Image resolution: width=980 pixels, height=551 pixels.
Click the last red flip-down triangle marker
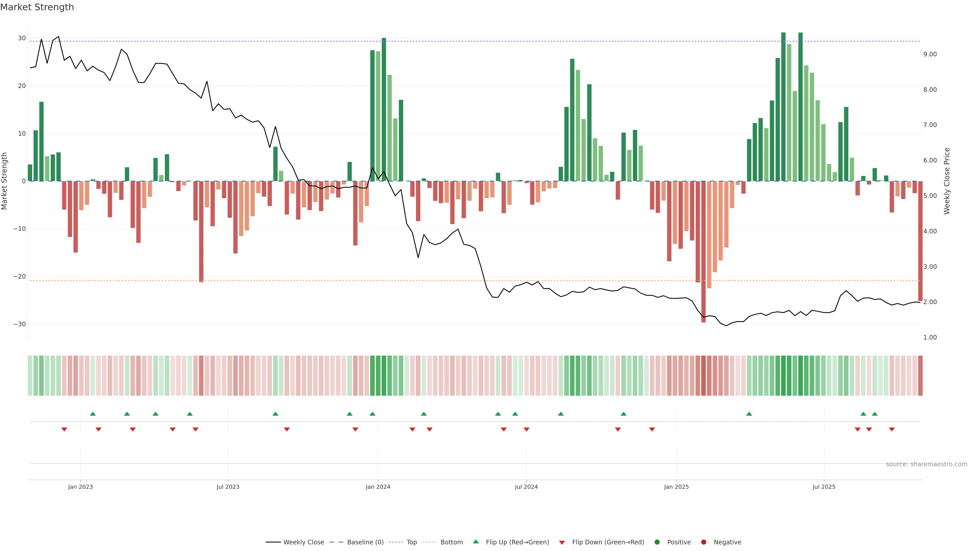tap(892, 429)
